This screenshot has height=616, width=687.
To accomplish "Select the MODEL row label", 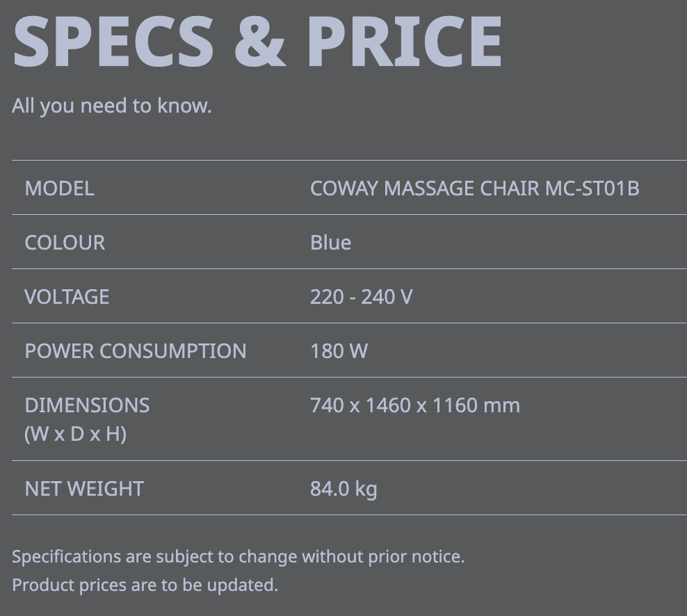I will click(x=59, y=188).
